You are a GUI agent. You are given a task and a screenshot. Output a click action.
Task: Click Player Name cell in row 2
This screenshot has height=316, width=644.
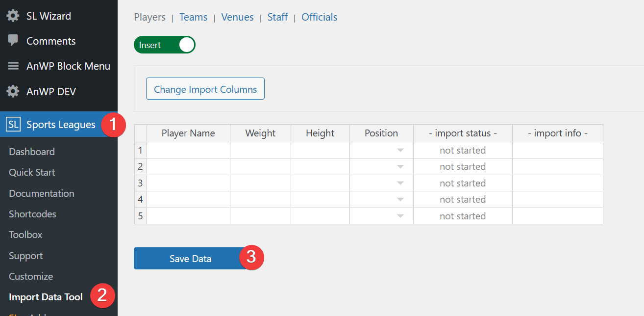tap(189, 167)
